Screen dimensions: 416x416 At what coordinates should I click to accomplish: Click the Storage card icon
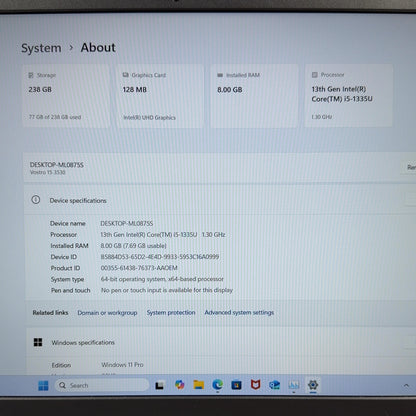pos(31,75)
